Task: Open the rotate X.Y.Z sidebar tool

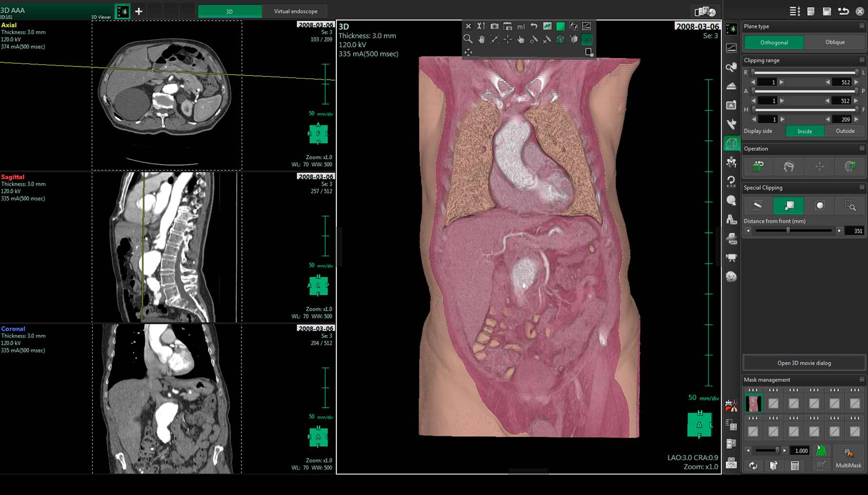Action: pyautogui.click(x=731, y=181)
